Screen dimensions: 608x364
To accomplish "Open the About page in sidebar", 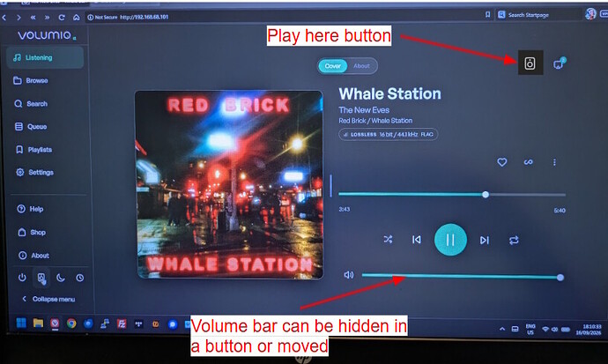I will point(33,256).
